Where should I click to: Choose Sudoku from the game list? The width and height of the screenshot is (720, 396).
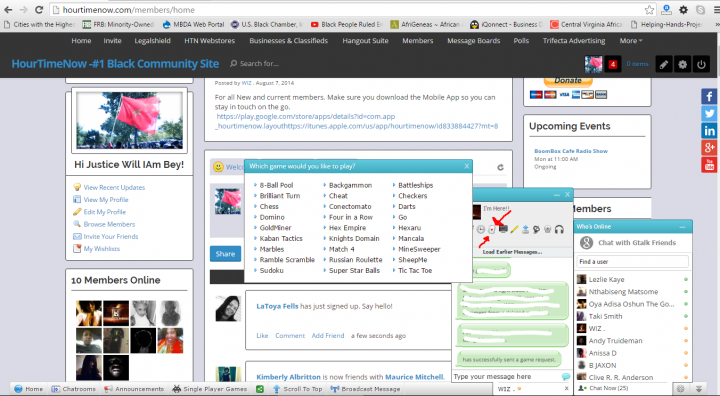coord(271,271)
